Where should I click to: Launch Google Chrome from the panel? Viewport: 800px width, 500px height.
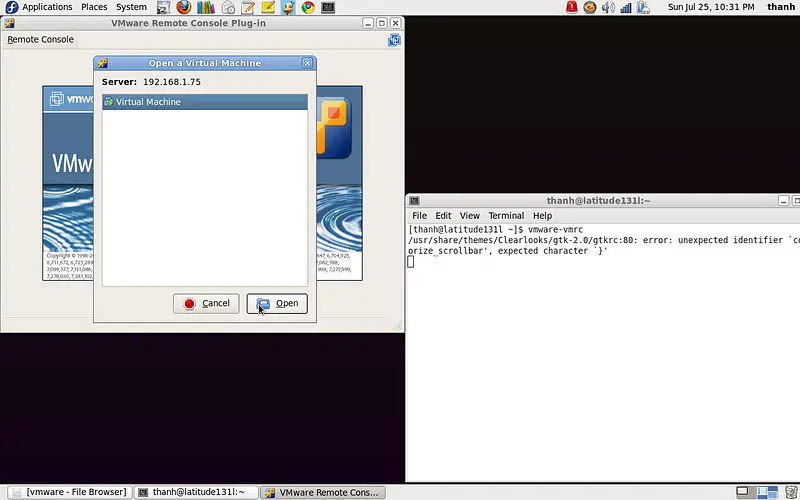click(x=308, y=7)
